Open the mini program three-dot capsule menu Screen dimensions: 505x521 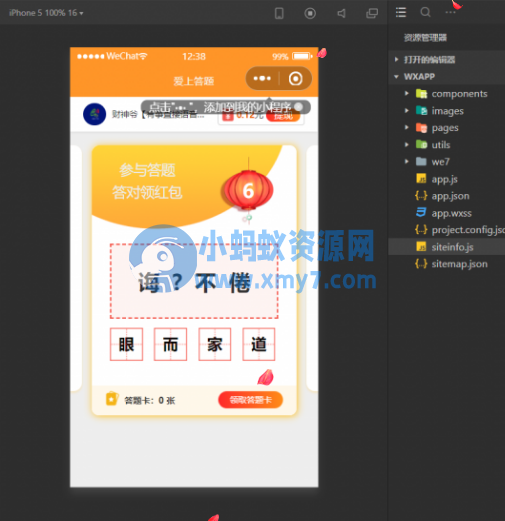point(262,79)
